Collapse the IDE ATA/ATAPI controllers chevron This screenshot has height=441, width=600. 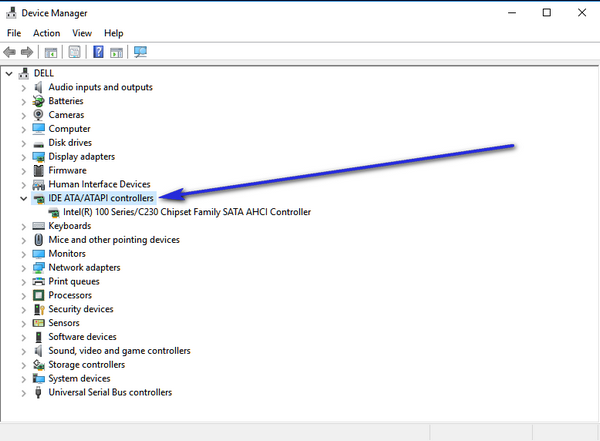coord(24,198)
